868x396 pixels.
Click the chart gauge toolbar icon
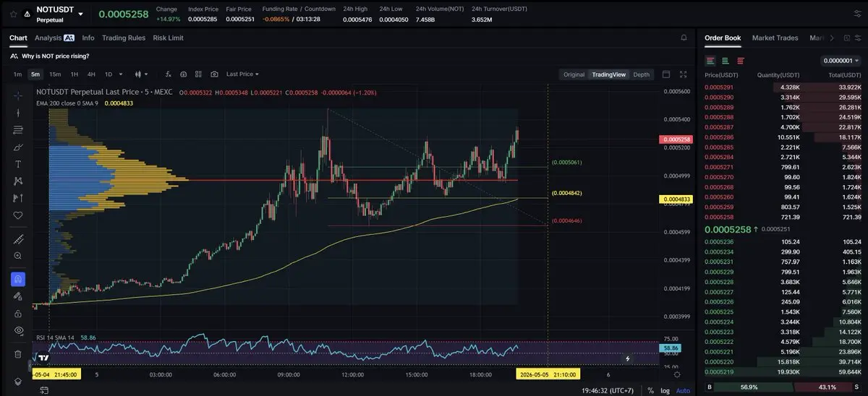pos(183,74)
